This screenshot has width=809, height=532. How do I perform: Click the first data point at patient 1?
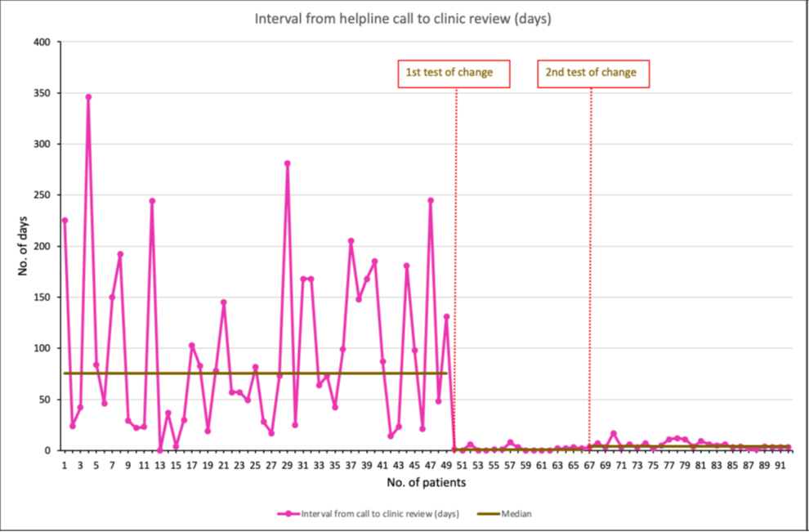(x=65, y=220)
